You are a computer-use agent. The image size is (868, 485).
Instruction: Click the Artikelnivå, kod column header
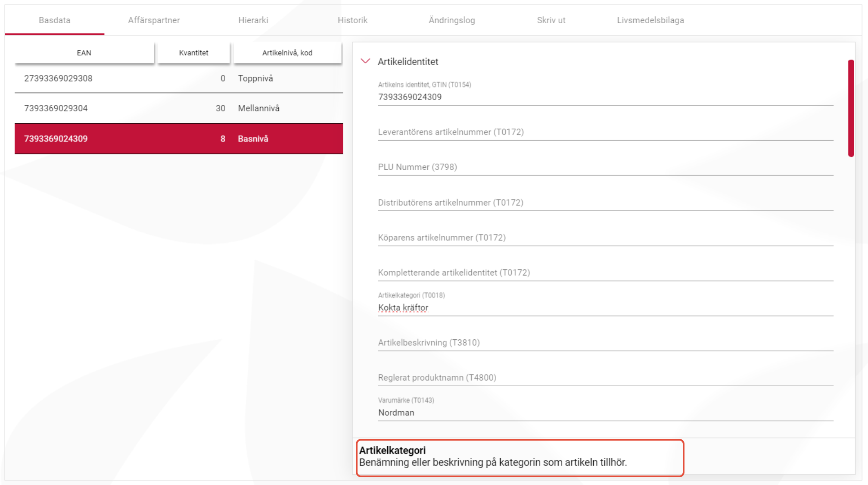(287, 53)
